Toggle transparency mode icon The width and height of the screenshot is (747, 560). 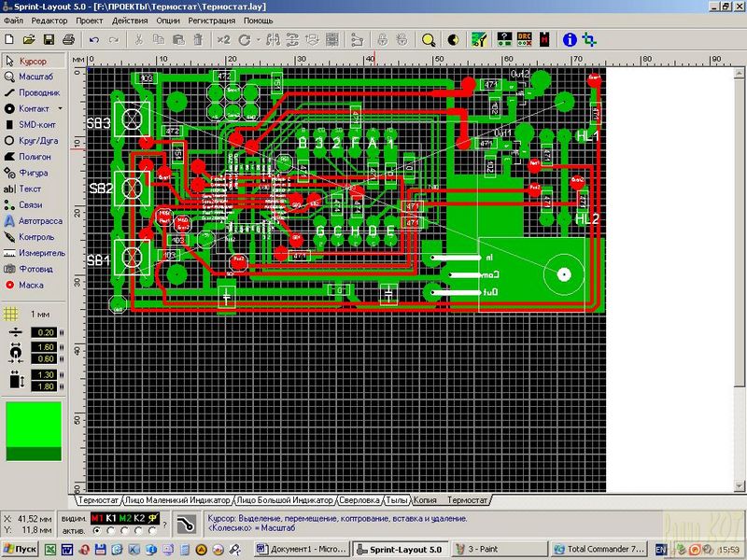pyautogui.click(x=453, y=40)
